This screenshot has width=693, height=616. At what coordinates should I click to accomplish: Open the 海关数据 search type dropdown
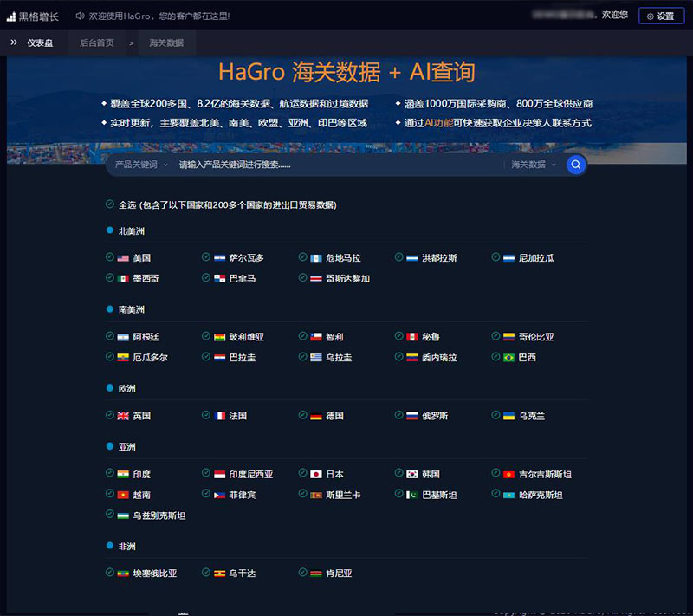[x=534, y=165]
